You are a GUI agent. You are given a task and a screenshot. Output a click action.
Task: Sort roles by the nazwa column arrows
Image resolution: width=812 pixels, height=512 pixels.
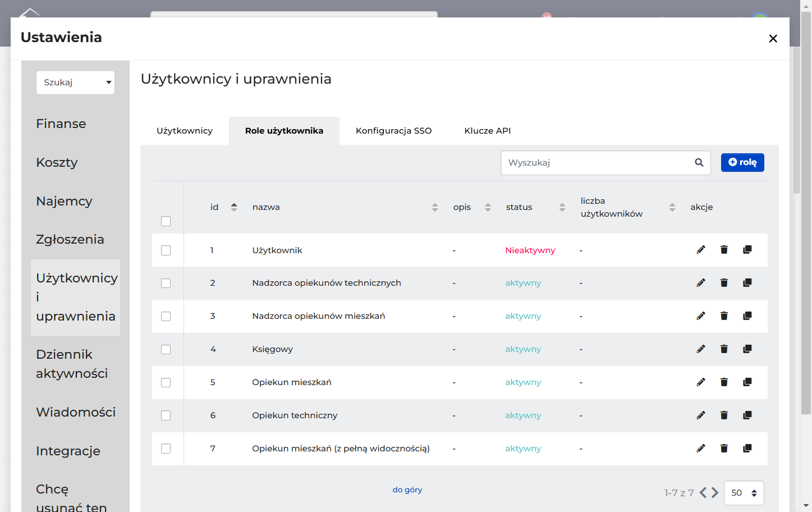click(x=435, y=207)
